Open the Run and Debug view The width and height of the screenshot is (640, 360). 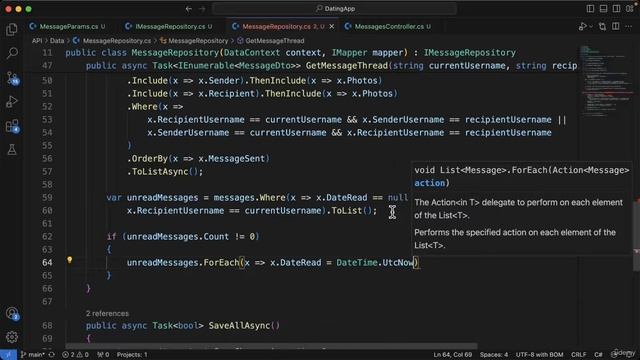pyautogui.click(x=12, y=102)
